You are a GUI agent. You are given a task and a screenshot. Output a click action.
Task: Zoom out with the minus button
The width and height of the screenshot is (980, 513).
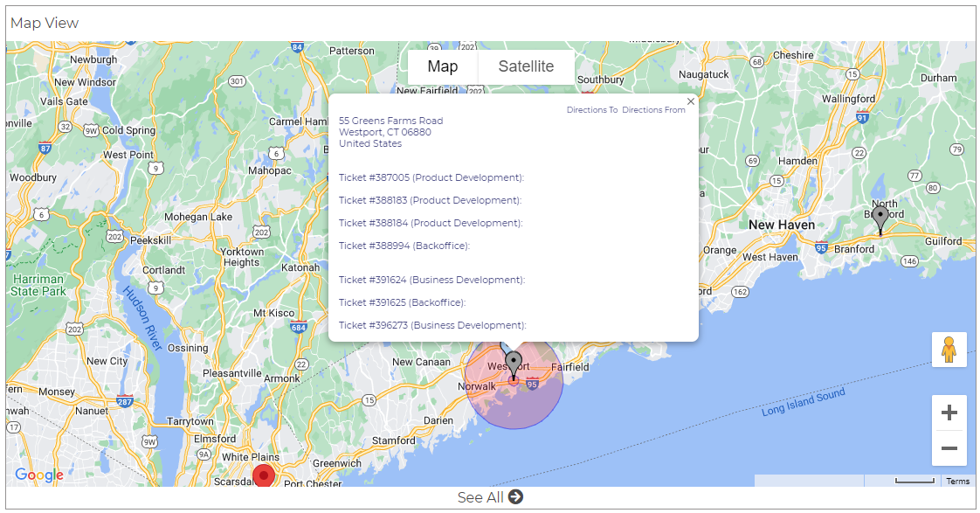[x=949, y=448]
